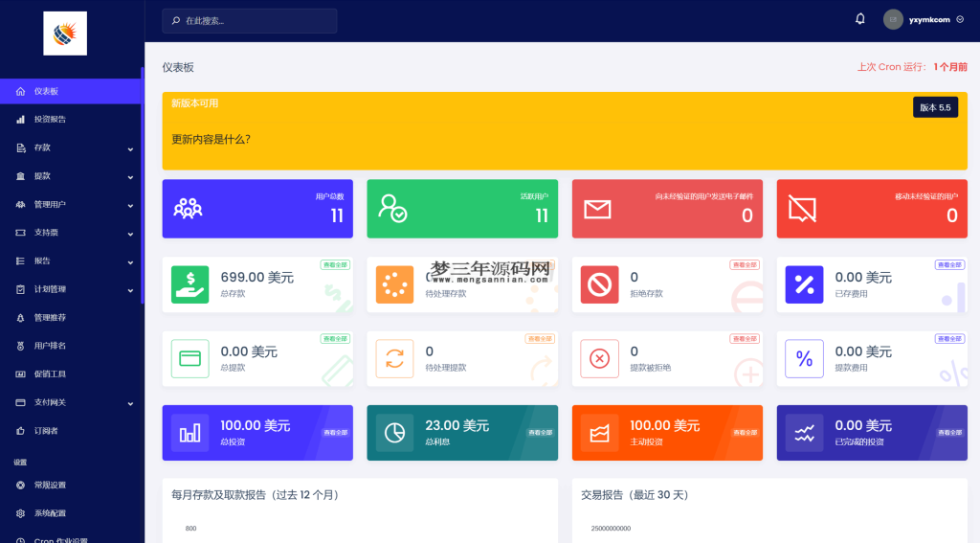Click the 活跃用户 user-check icon
This screenshot has height=543, width=980.
pos(392,209)
